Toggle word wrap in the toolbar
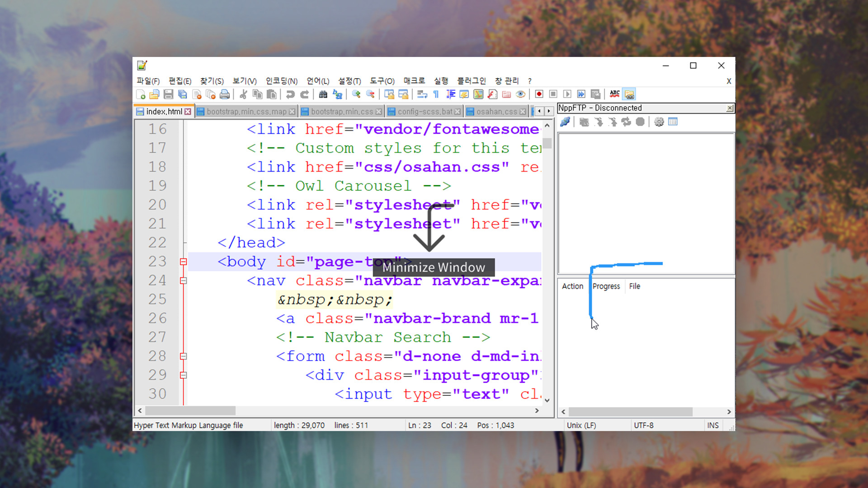Screen dimensions: 868x488 (422, 94)
